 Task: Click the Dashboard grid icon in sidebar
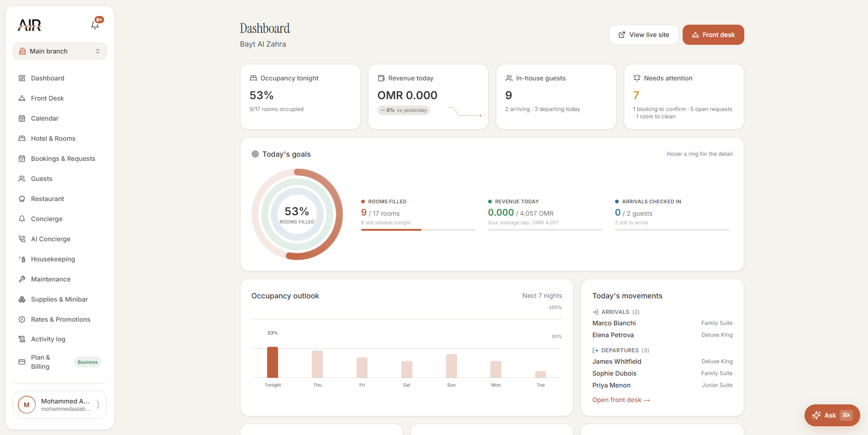22,78
